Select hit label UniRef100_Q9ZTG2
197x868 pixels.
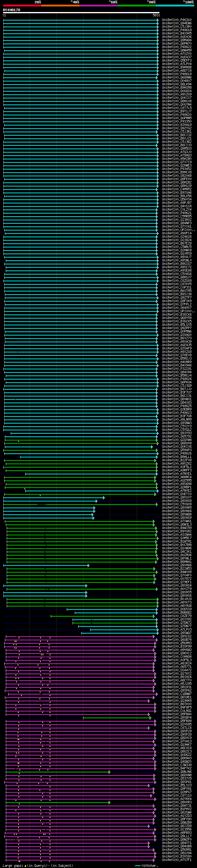(177, 128)
